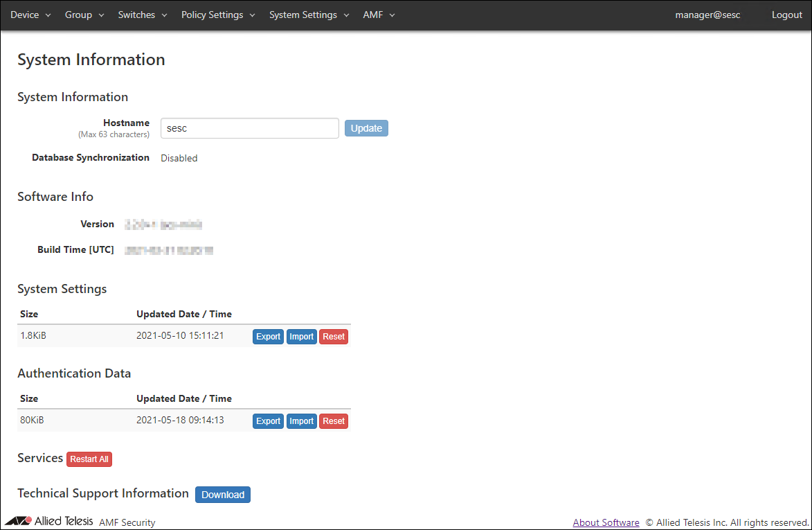Click into the Hostname input field

click(x=249, y=128)
